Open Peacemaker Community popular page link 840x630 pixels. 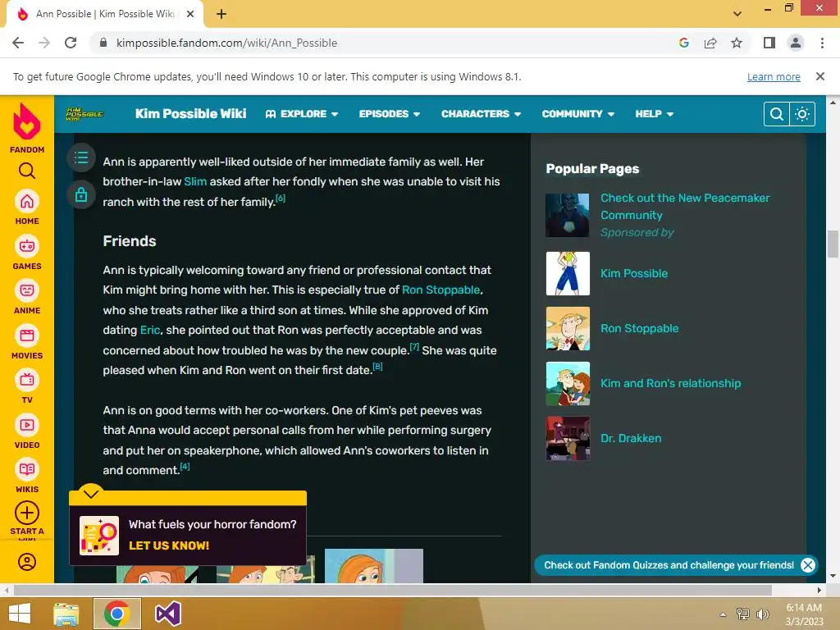(685, 206)
